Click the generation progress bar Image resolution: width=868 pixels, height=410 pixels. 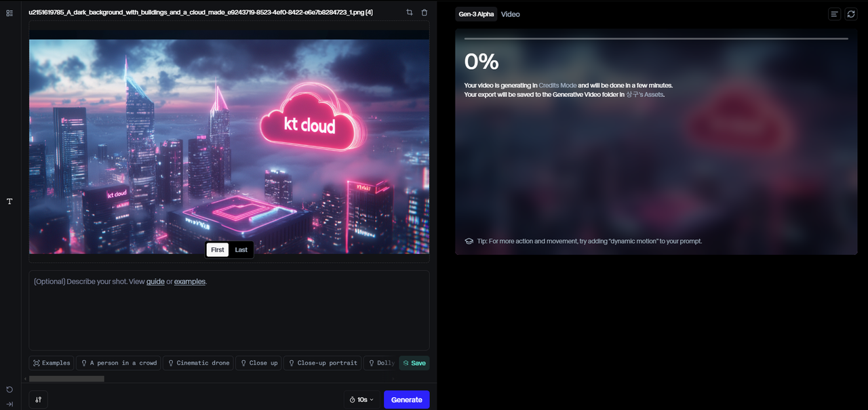[x=656, y=39]
